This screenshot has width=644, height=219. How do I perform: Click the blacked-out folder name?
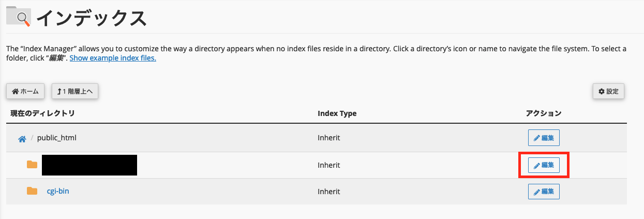point(89,165)
